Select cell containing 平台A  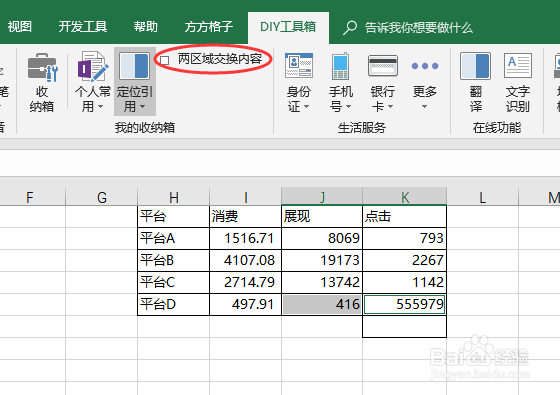[x=174, y=238]
